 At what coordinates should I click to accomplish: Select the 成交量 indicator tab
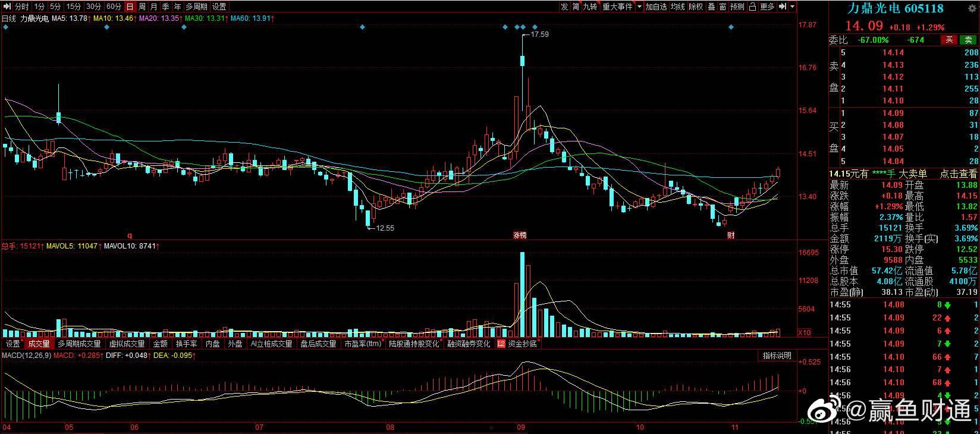[x=39, y=344]
